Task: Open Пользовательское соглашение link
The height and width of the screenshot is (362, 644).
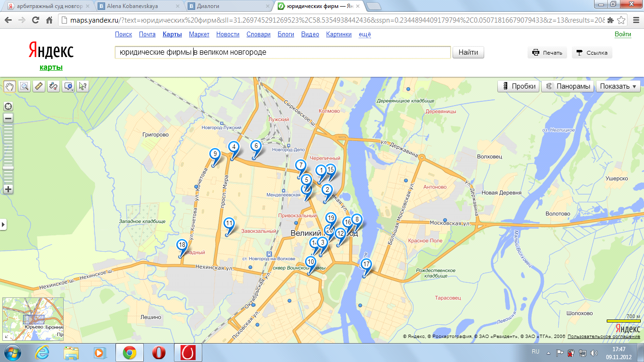Action: pos(603,337)
